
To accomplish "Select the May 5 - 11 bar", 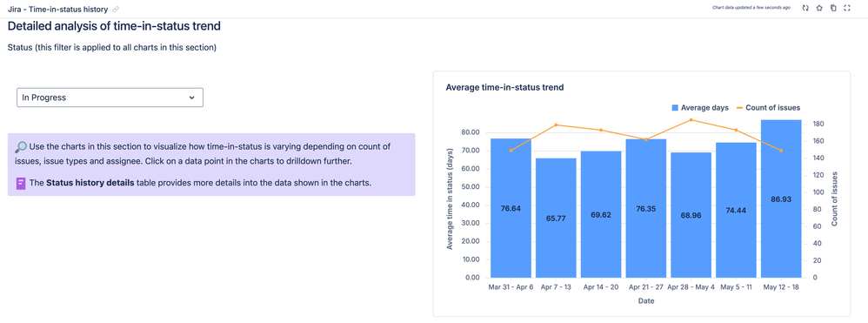I will click(737, 210).
